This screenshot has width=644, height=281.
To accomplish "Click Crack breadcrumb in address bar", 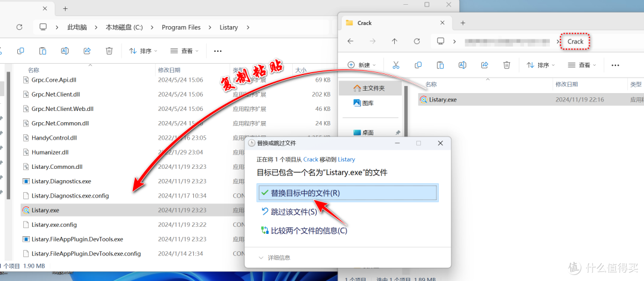I will [575, 42].
